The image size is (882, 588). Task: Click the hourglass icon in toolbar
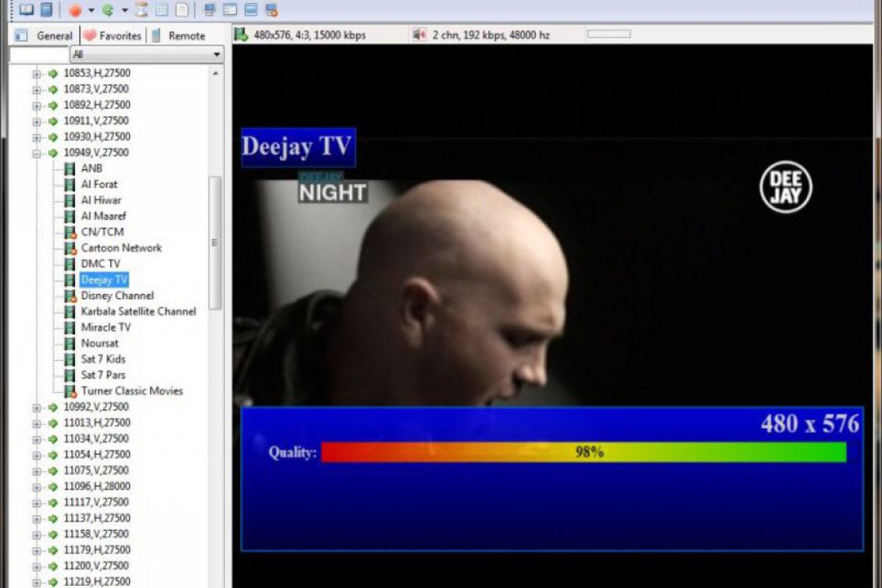[142, 10]
